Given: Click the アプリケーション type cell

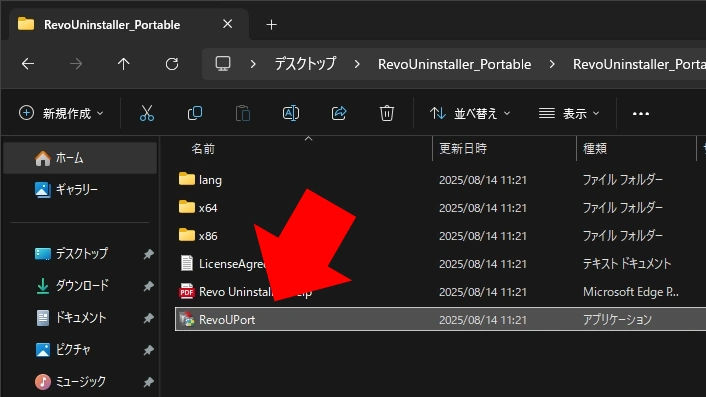Looking at the screenshot, I should [617, 320].
